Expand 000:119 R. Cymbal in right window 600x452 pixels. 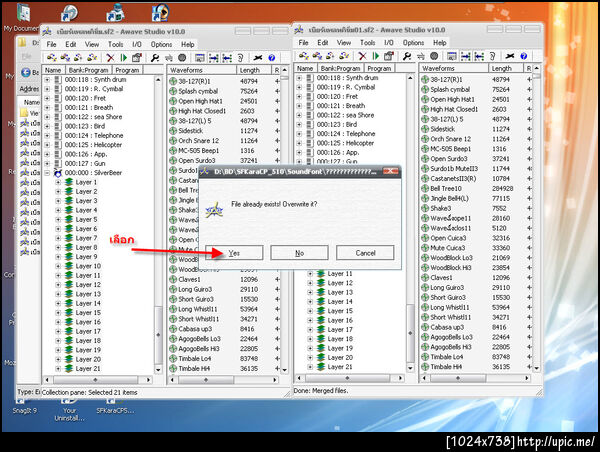299,87
